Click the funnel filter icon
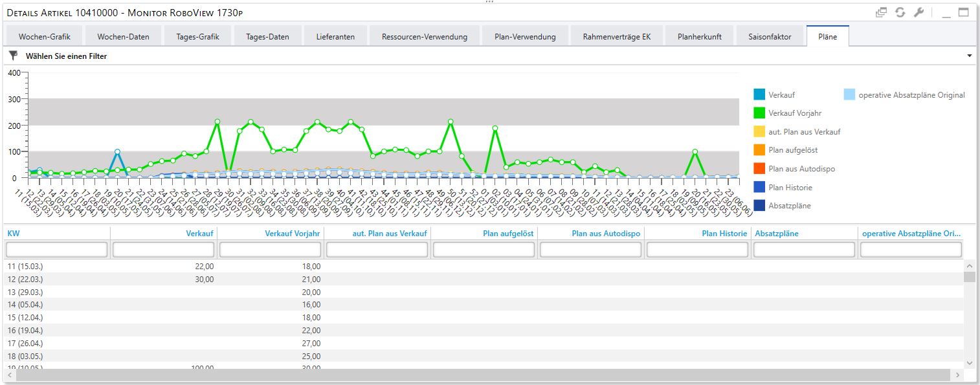980x385 pixels. point(13,56)
